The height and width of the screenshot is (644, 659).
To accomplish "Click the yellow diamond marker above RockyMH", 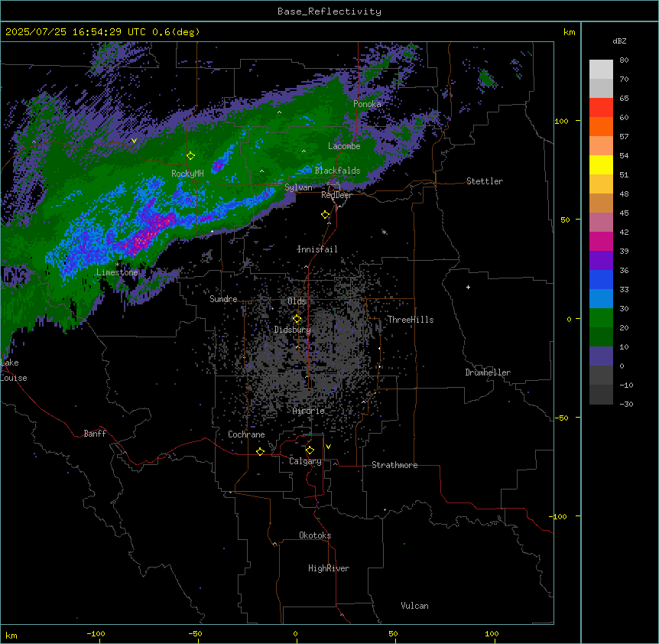I will [x=190, y=156].
